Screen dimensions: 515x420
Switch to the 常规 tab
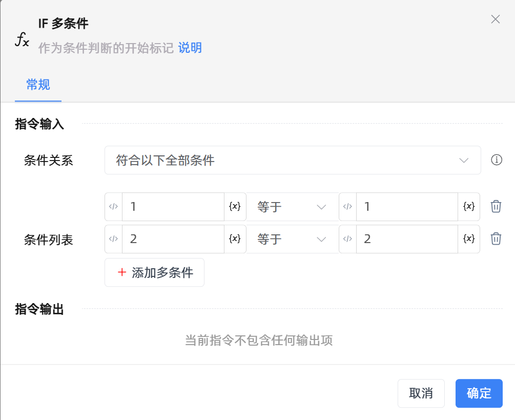click(x=38, y=85)
